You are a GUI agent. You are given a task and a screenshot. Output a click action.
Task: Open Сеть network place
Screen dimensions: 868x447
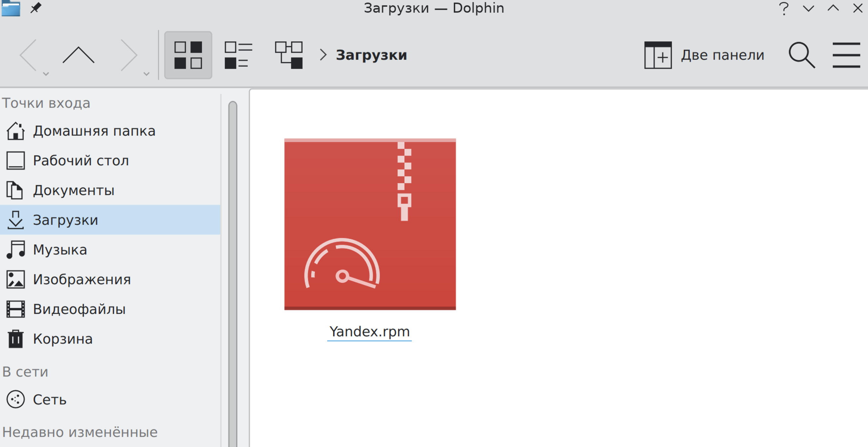tap(110, 399)
